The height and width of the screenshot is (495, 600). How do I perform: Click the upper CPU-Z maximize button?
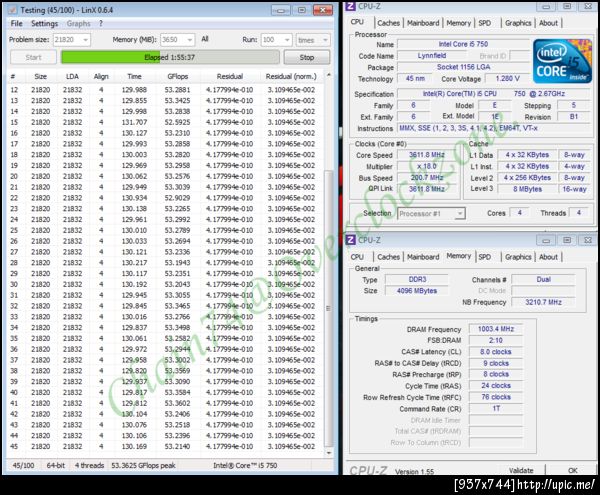pyautogui.click(x=567, y=6)
